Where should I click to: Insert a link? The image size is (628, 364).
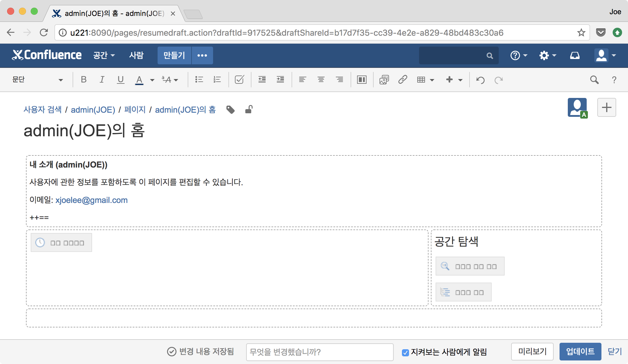(x=403, y=80)
